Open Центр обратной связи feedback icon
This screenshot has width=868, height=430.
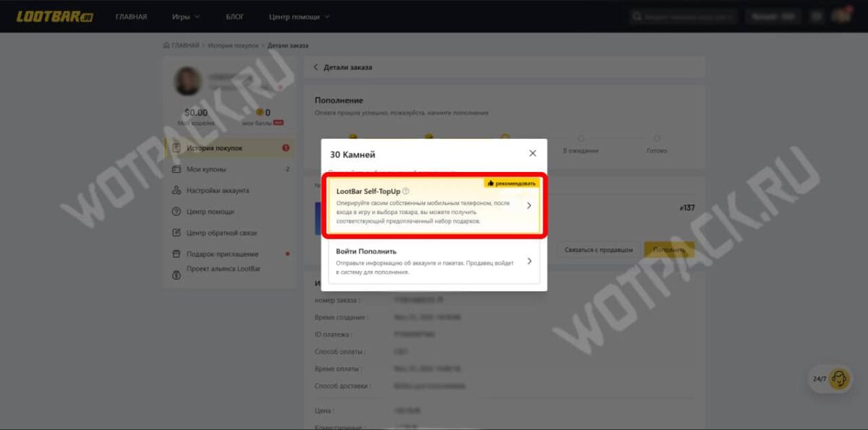176,233
